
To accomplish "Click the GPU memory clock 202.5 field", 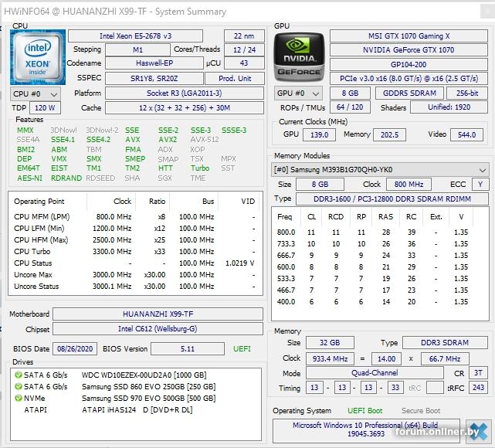I will [x=389, y=135].
